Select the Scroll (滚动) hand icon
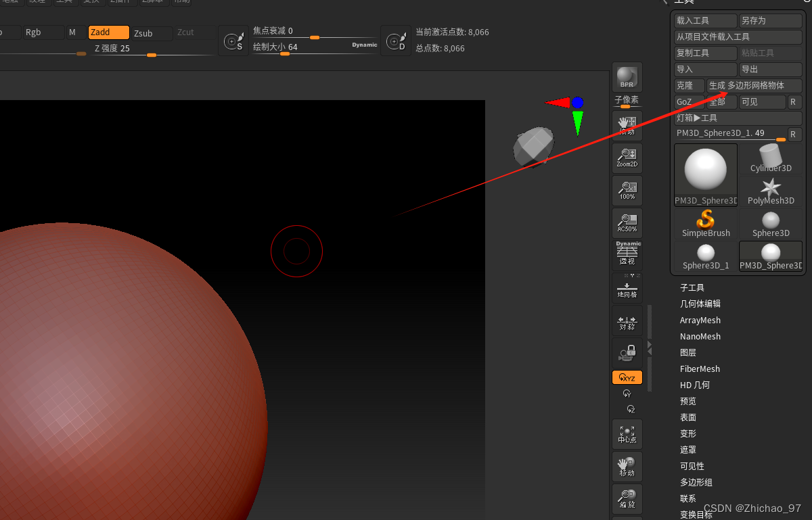Screen dimensions: 812x520 627,125
